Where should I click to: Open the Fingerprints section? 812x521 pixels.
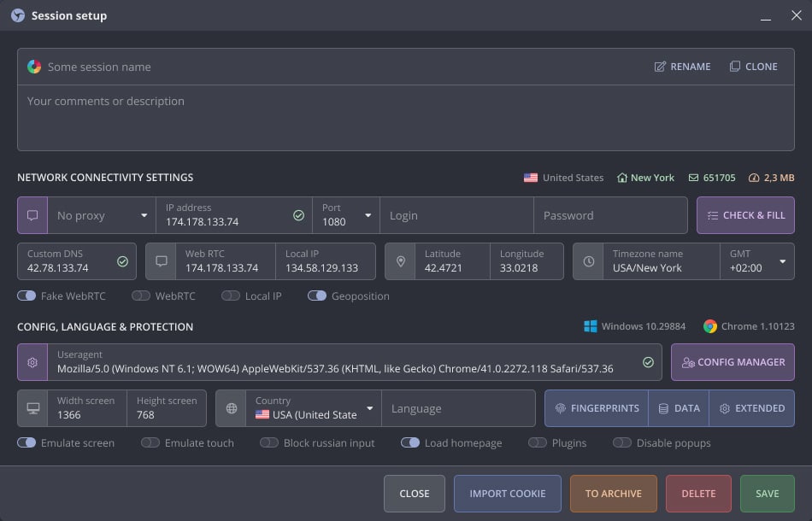click(597, 408)
